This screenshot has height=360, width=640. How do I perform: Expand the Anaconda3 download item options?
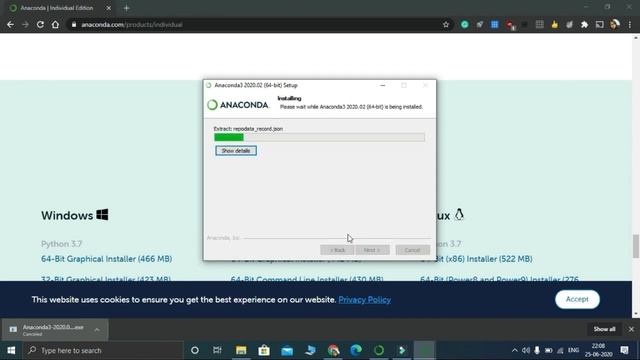[97, 330]
